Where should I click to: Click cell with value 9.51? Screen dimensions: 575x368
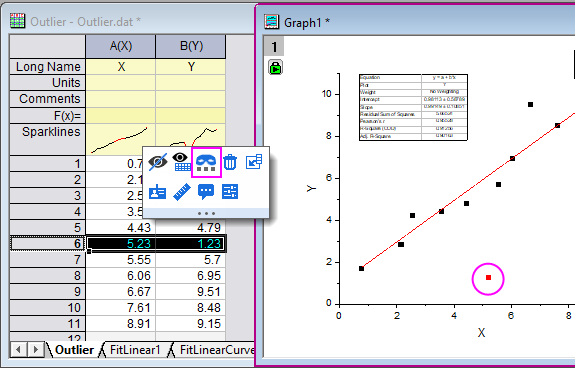pyautogui.click(x=191, y=292)
